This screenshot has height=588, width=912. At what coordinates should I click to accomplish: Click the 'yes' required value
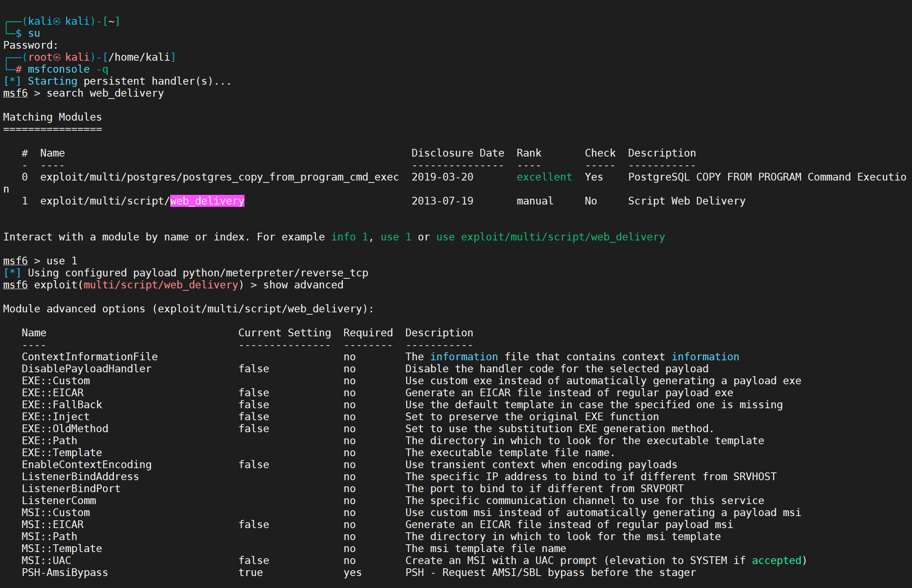tap(352, 572)
